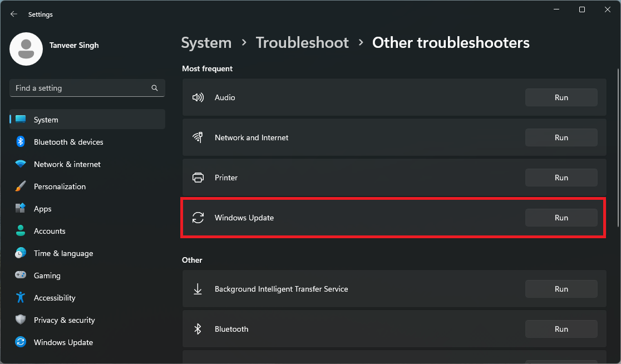Open Bluetooth & devices settings from sidebar
The height and width of the screenshot is (364, 621).
coord(68,142)
